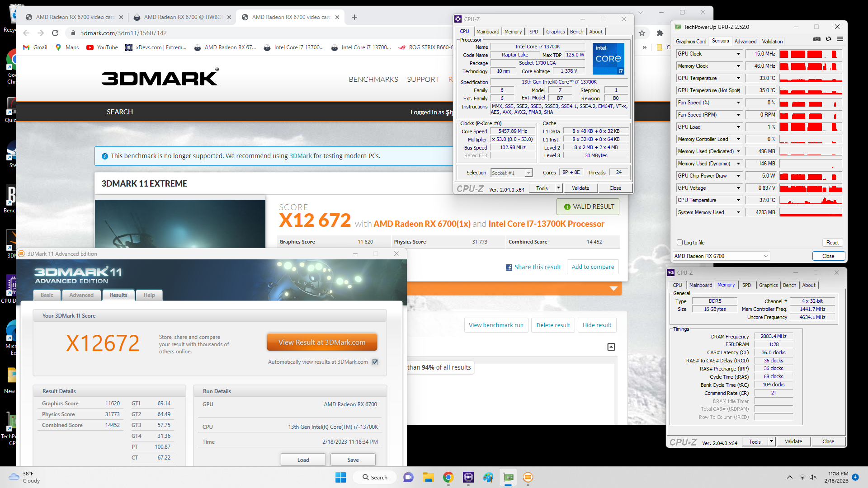Open the GPU Load sensor dropdown
Screen dimensions: 868x488
click(x=738, y=127)
